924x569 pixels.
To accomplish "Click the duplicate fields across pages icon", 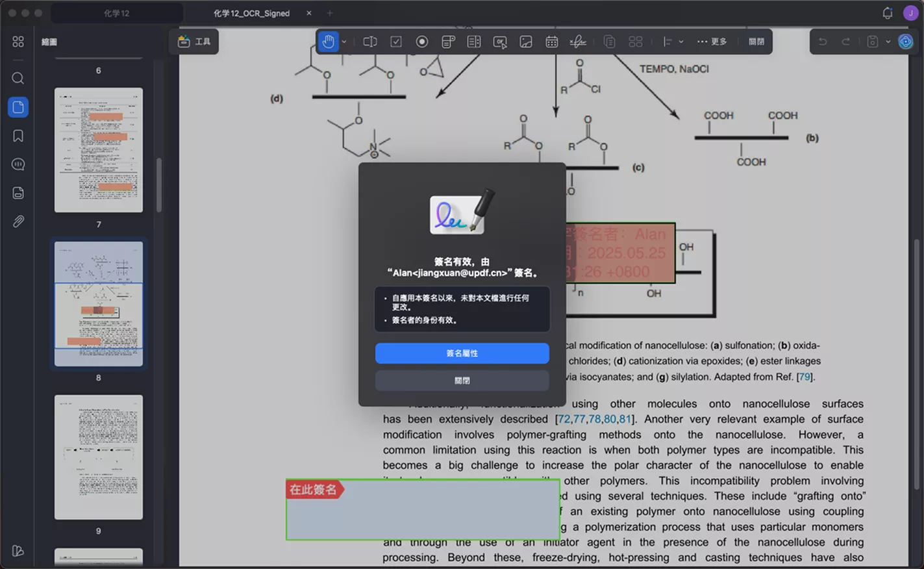I will [609, 42].
